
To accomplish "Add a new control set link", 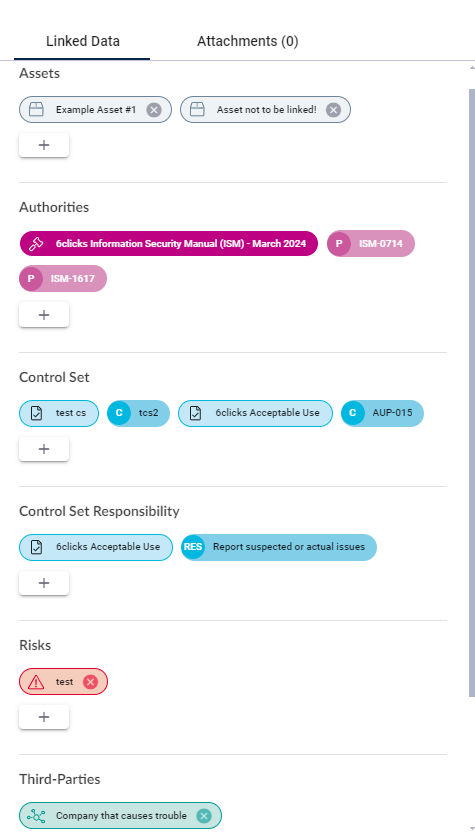I will click(44, 449).
